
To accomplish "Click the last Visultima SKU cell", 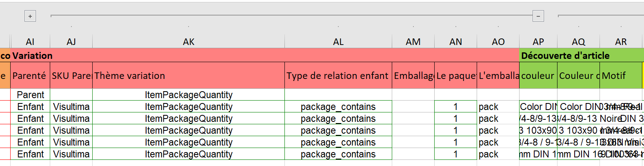I will tap(71, 154).
